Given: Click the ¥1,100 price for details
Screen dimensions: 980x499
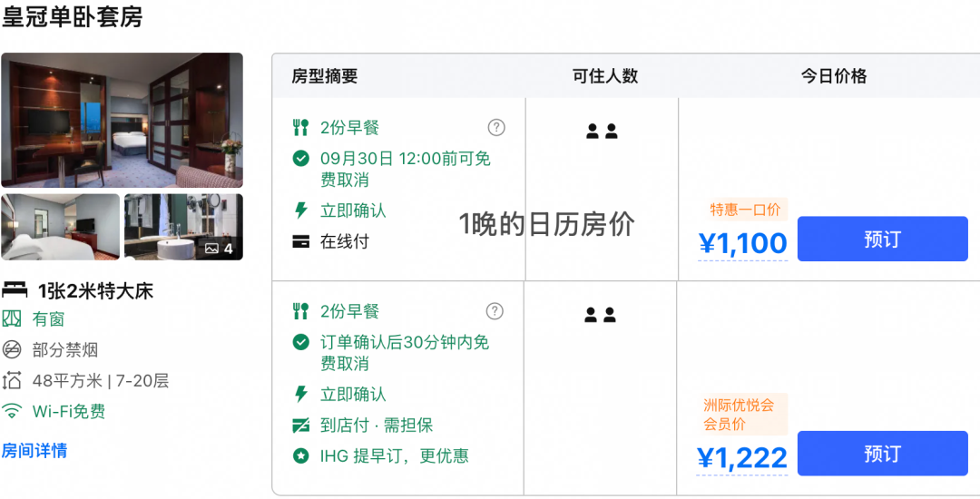Looking at the screenshot, I should pyautogui.click(x=742, y=244).
